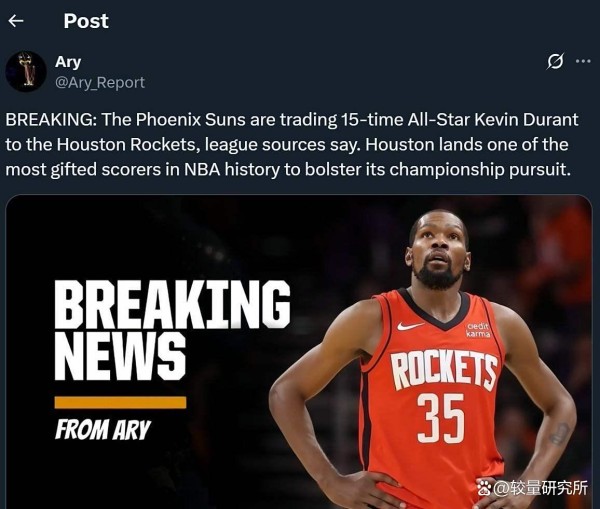Go back using the left arrow
Viewport: 600px width, 509px height.
[16, 21]
